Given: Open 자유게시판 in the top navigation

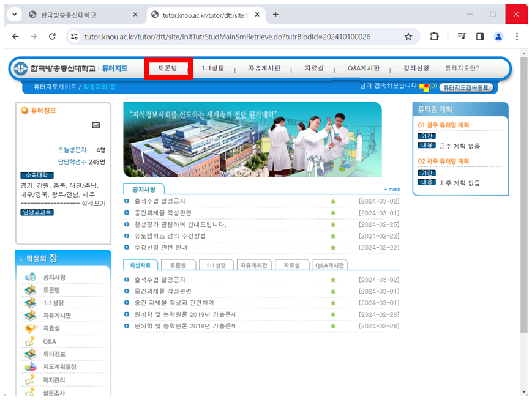Looking at the screenshot, I should click(x=264, y=68).
